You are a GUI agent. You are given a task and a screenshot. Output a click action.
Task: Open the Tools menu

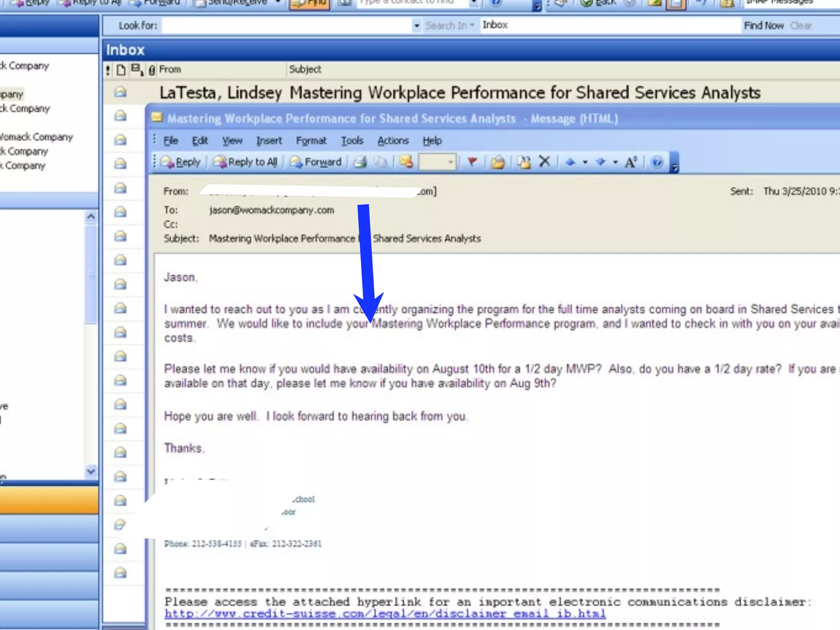click(x=352, y=141)
